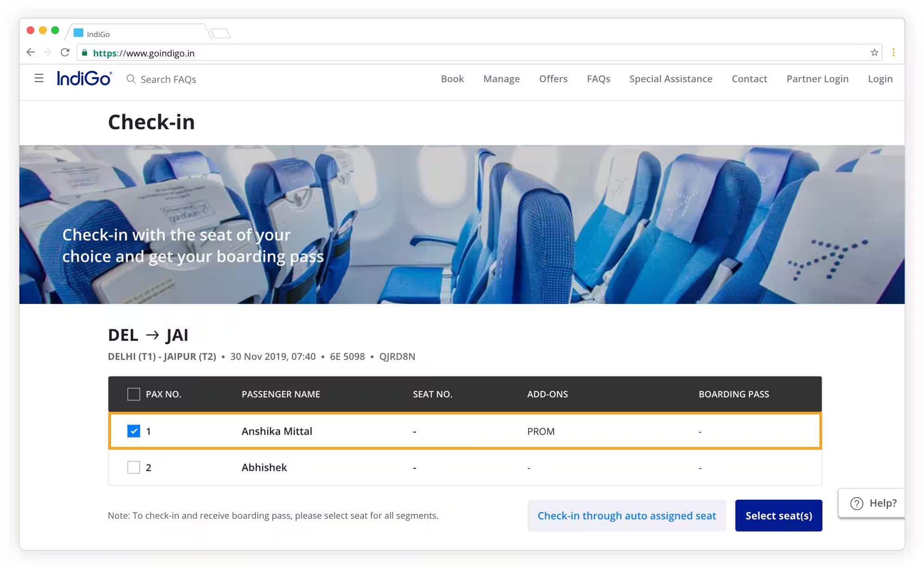924x570 pixels.
Task: Open browser three-dot options menu
Action: click(893, 53)
